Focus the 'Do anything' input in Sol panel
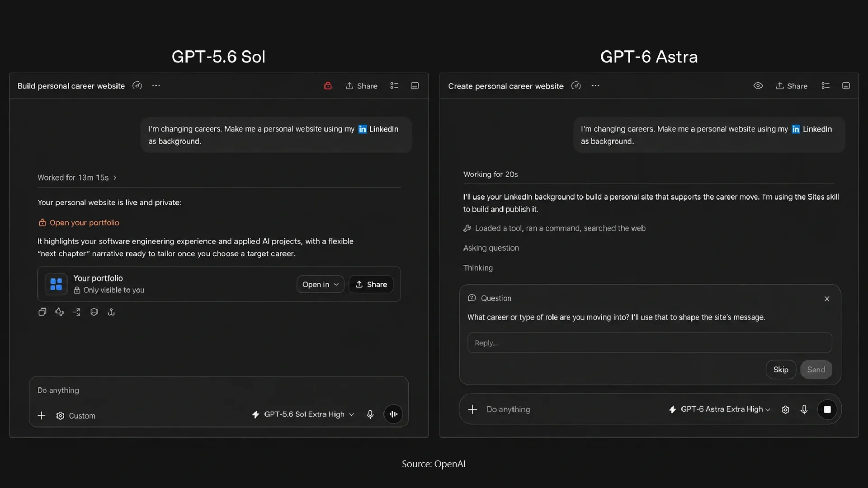This screenshot has width=868, height=488. [x=219, y=390]
